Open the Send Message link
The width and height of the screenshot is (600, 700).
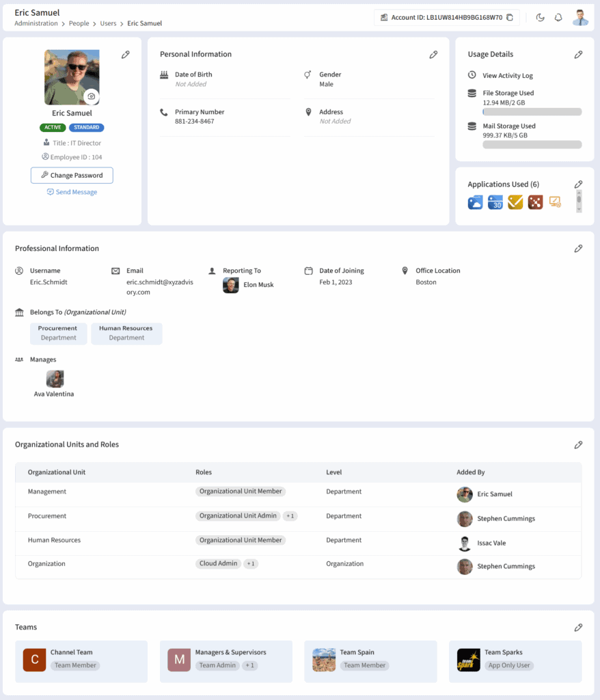click(72, 192)
